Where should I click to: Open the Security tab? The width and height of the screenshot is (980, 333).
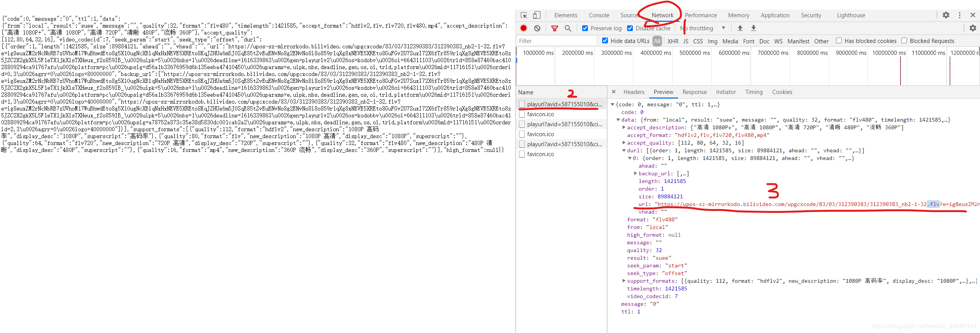click(x=811, y=15)
